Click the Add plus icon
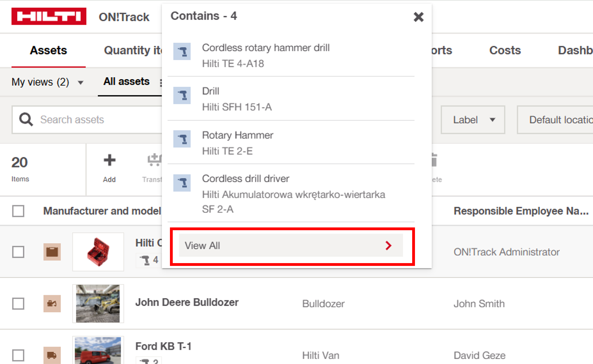The image size is (593, 364). (109, 161)
